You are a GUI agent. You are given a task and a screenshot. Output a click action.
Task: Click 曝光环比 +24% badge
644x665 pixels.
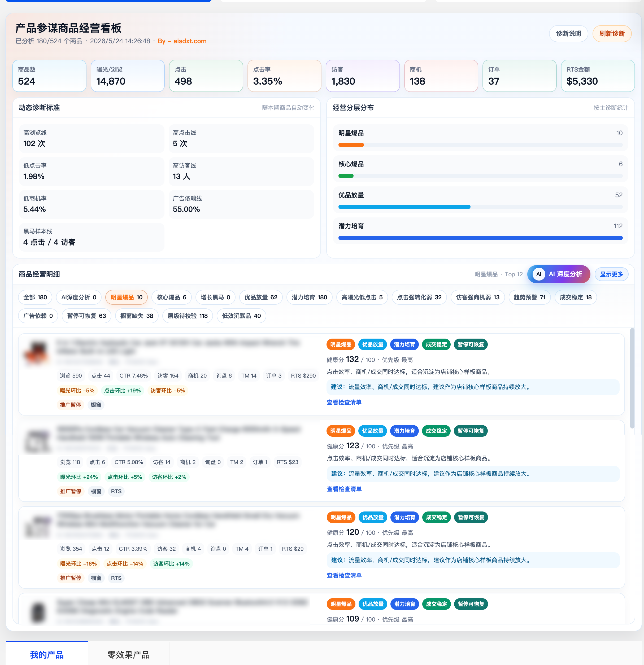pos(79,477)
